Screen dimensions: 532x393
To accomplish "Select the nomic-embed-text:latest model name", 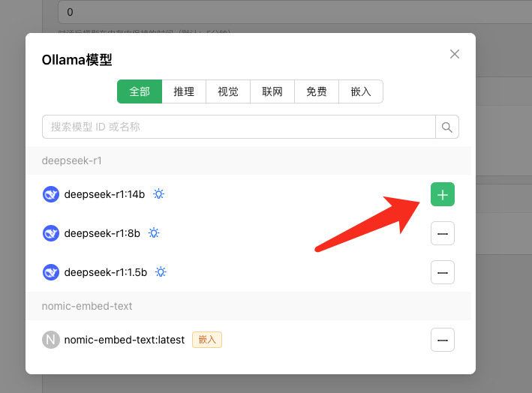I will click(125, 340).
